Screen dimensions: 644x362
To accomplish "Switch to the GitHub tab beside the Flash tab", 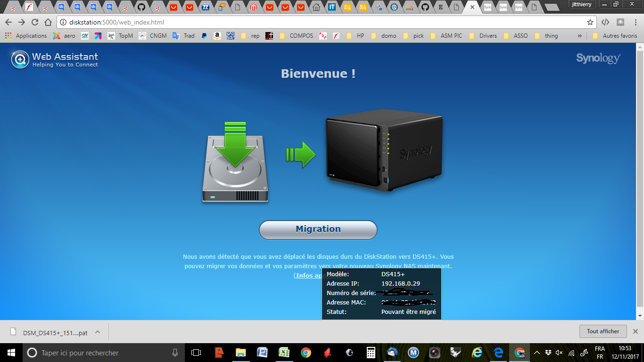I will click(140, 7).
